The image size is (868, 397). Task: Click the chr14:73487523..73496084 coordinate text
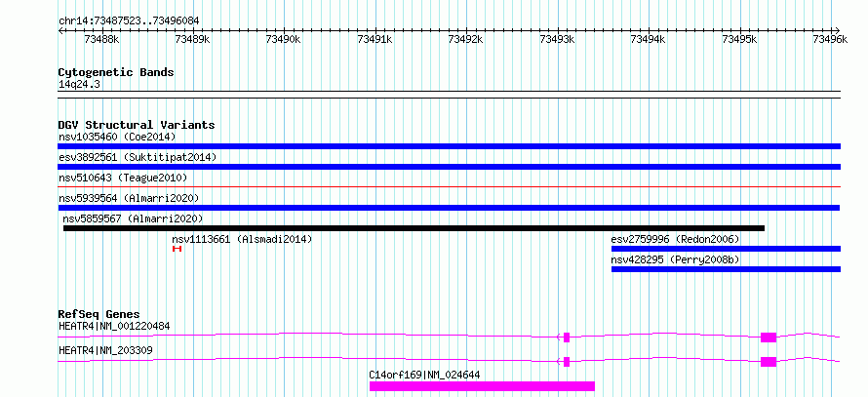click(x=129, y=21)
